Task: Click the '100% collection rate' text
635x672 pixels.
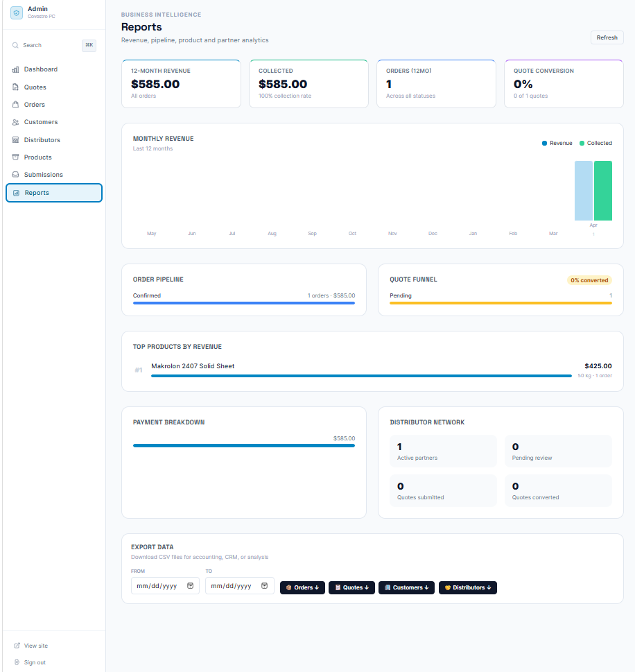Action: pos(285,96)
